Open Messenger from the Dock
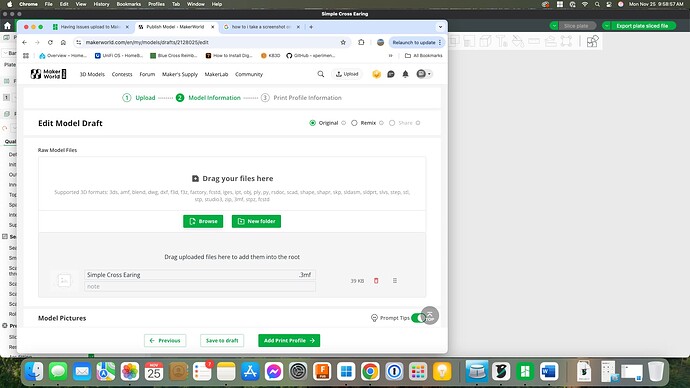690x388 pixels. [x=274, y=372]
